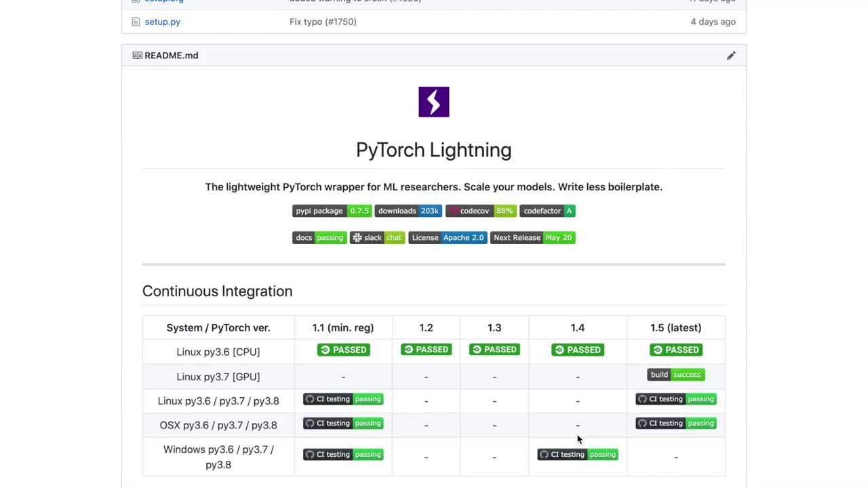Select the "System / PyTorch ver." column header
Screen dimensions: 868x488
(218, 327)
